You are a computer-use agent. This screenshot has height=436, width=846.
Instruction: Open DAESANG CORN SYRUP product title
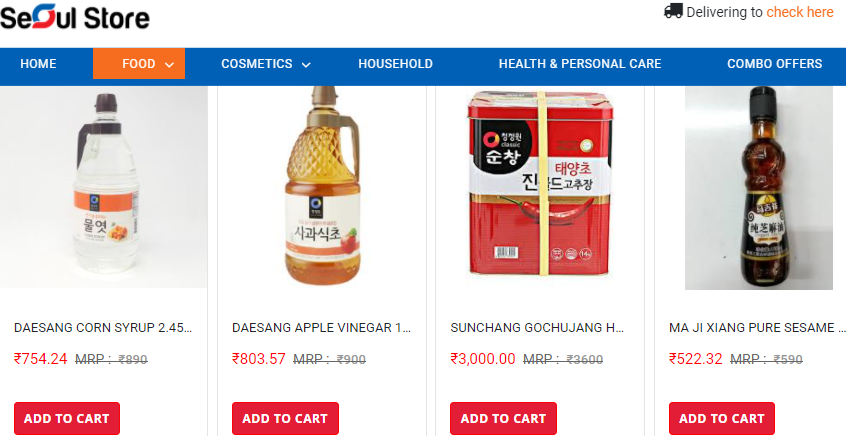click(x=103, y=328)
